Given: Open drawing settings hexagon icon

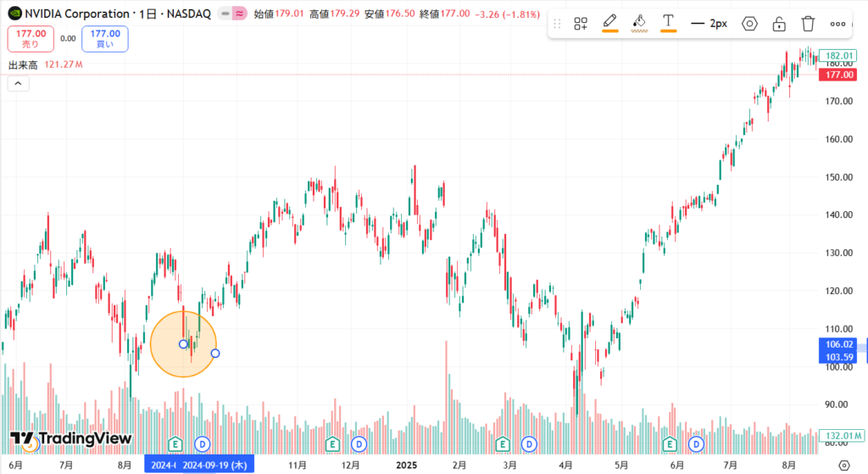Looking at the screenshot, I should (x=749, y=24).
